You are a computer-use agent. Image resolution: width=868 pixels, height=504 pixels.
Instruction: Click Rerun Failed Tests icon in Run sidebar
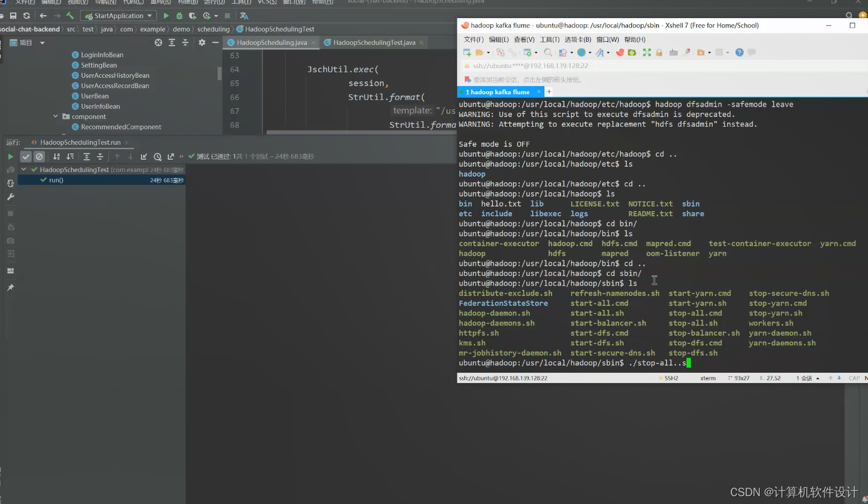(10, 170)
